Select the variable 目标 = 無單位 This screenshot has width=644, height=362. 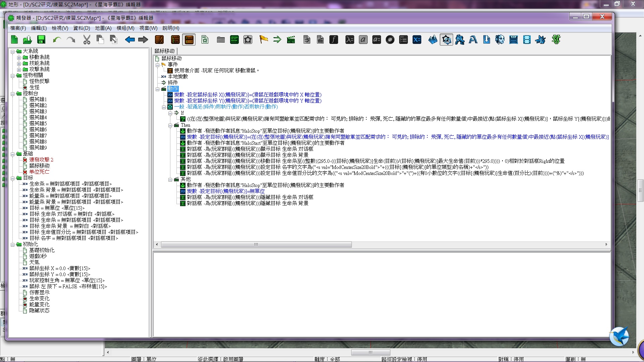tap(57, 208)
